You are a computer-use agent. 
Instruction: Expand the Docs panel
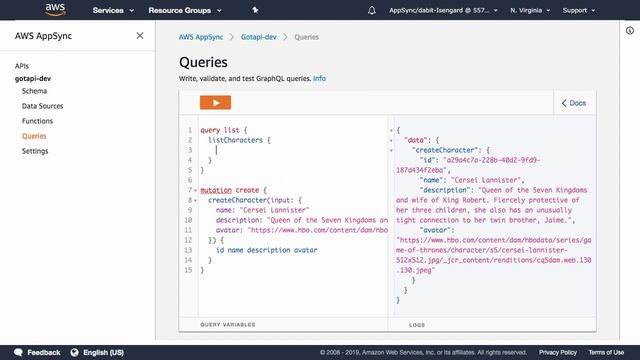(574, 103)
